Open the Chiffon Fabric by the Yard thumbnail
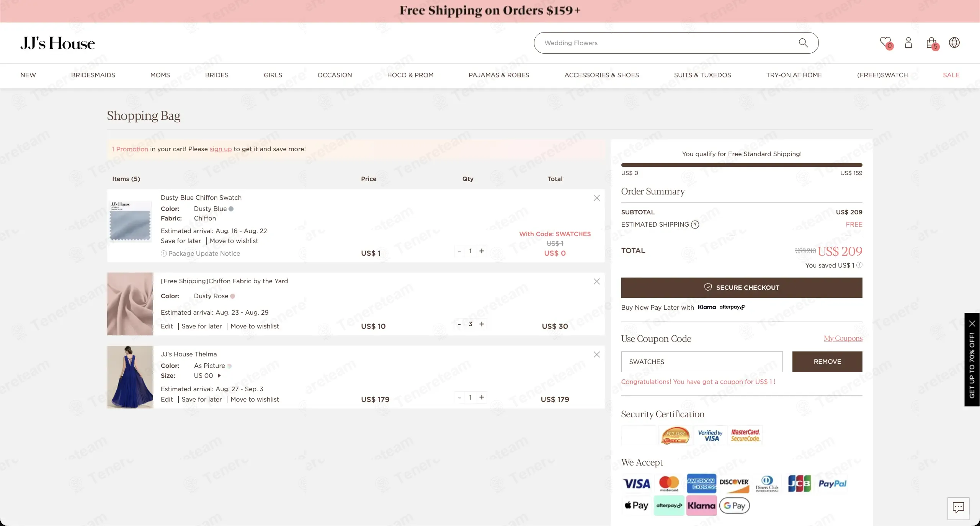980x526 pixels. pyautogui.click(x=130, y=304)
